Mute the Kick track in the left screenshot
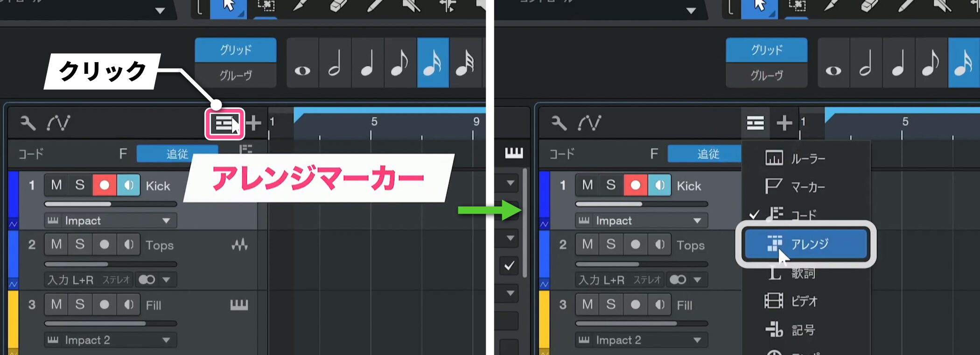The height and width of the screenshot is (355, 980). (x=56, y=185)
